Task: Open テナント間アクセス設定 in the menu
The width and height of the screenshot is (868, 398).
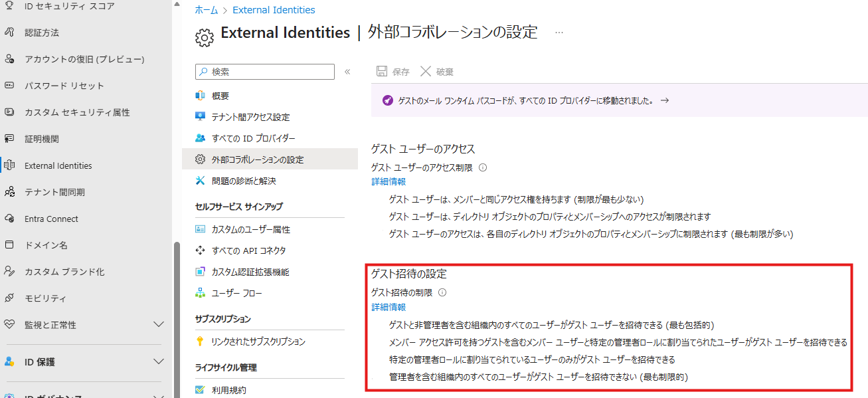Action: click(250, 117)
